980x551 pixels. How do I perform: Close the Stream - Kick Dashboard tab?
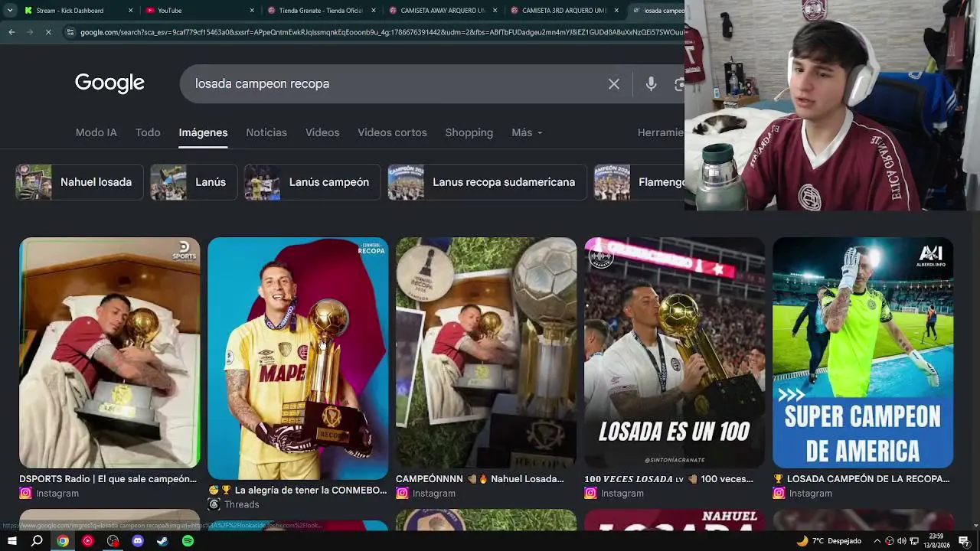coord(130,11)
